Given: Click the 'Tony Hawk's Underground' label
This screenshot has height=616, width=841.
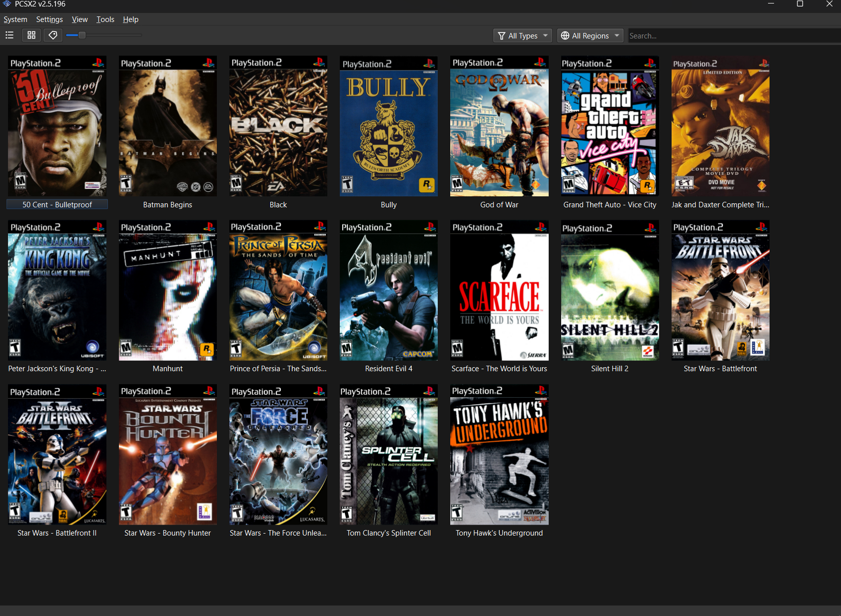Looking at the screenshot, I should coord(499,533).
